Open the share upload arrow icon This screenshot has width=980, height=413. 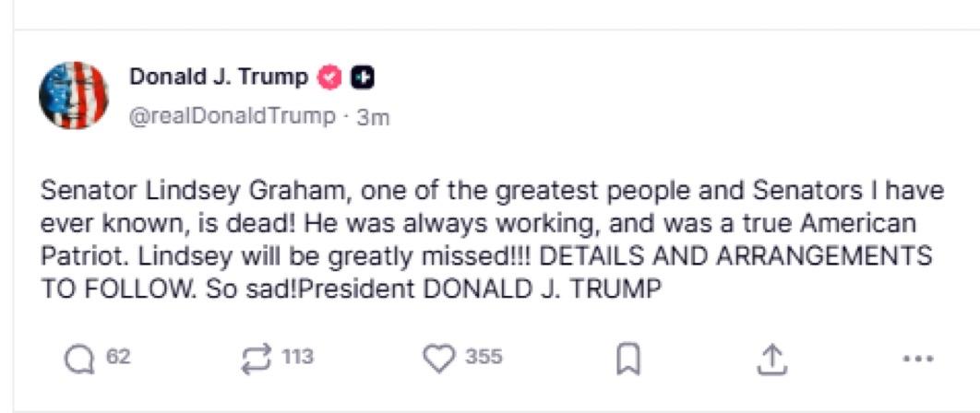[x=770, y=360]
